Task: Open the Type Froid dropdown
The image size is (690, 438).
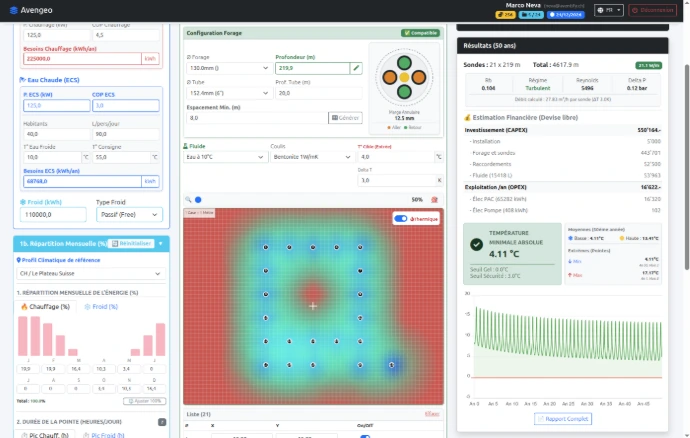Action: pos(128,214)
